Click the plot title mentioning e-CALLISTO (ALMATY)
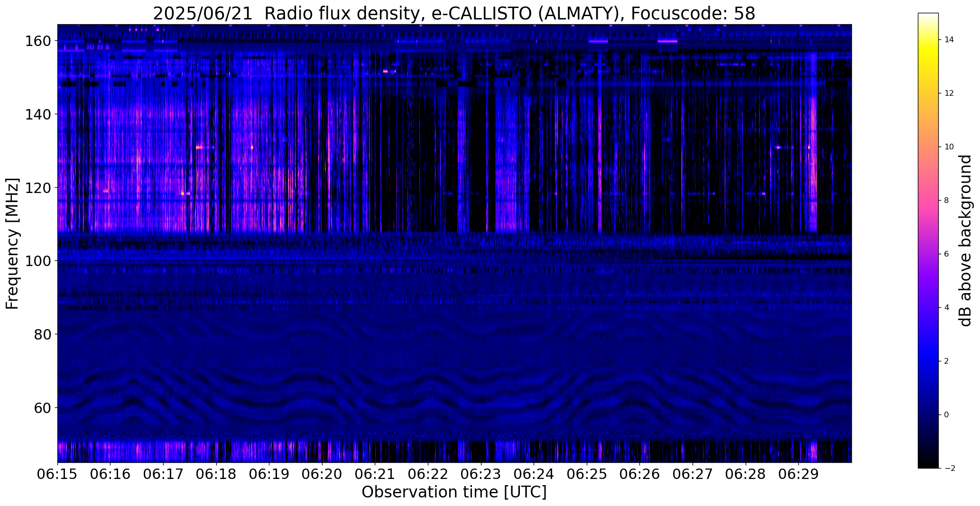980x506 pixels. coord(454,14)
